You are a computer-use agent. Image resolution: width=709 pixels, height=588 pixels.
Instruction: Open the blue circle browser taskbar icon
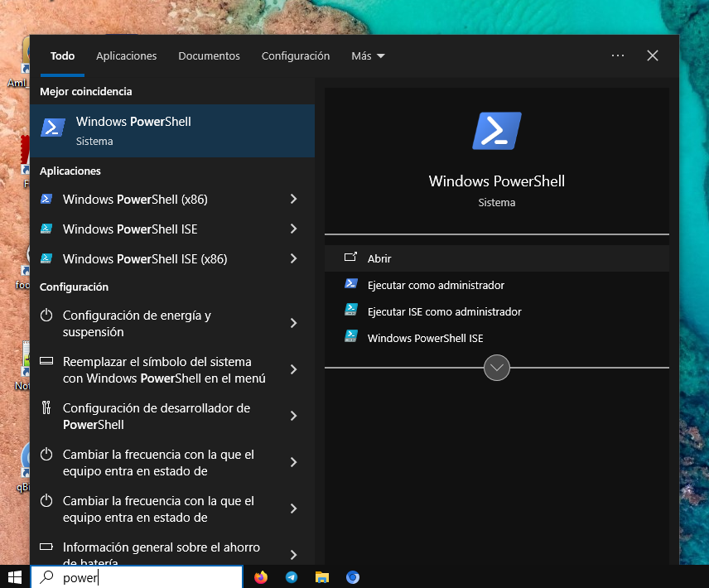353,577
